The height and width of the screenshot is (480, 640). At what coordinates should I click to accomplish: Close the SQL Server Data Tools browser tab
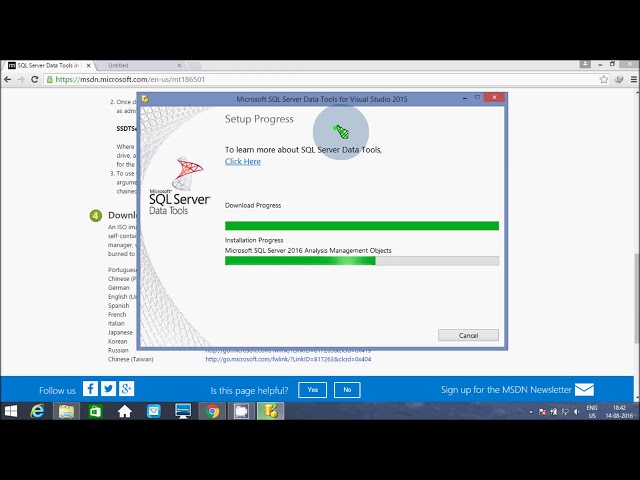click(89, 65)
